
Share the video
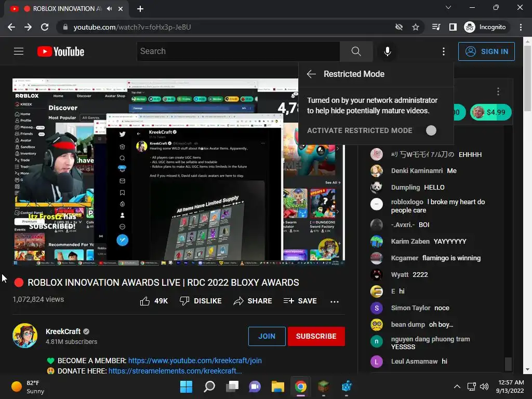[253, 301]
